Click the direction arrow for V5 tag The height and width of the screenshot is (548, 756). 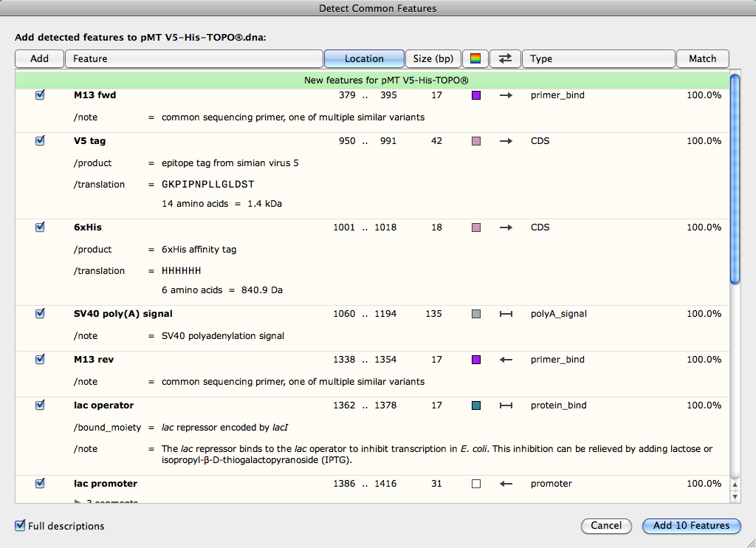(x=506, y=141)
